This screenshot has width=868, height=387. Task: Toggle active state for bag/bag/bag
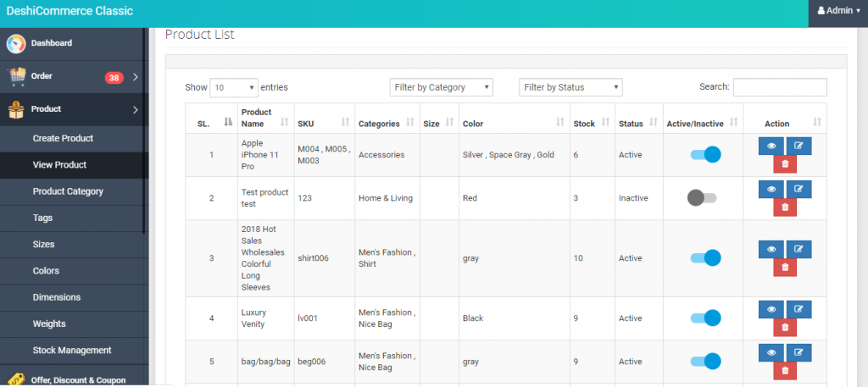tap(705, 361)
